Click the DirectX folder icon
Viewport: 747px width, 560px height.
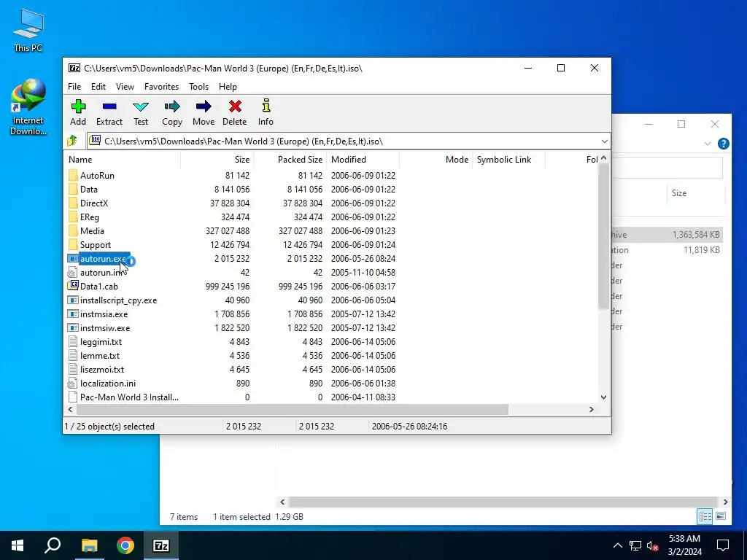[x=73, y=203]
